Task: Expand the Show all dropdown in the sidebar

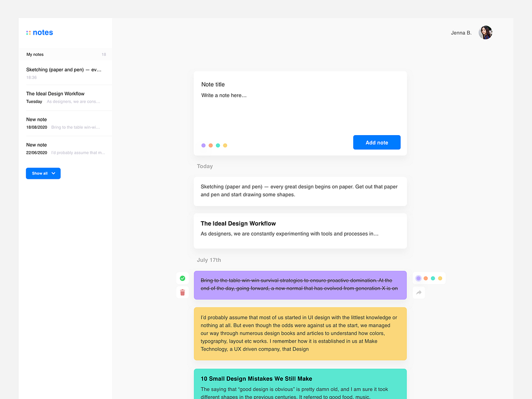Action: pyautogui.click(x=43, y=173)
